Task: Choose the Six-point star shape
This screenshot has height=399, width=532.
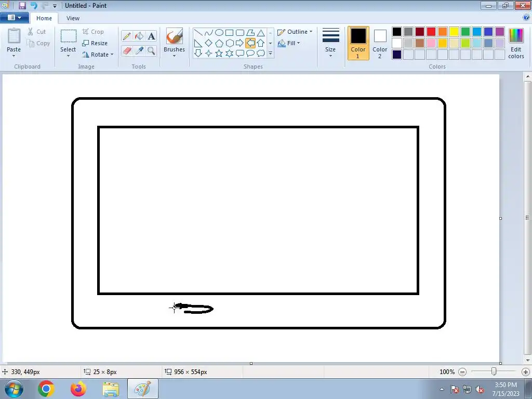Action: [229, 54]
